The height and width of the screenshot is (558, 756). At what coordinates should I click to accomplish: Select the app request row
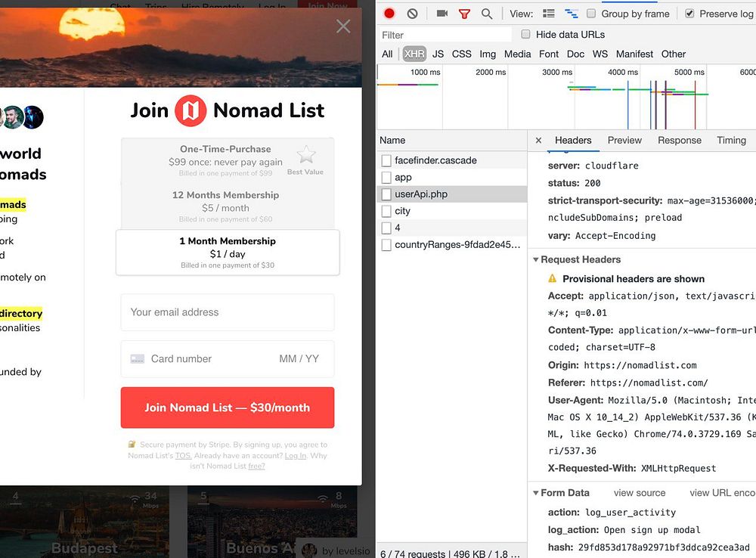[451, 178]
